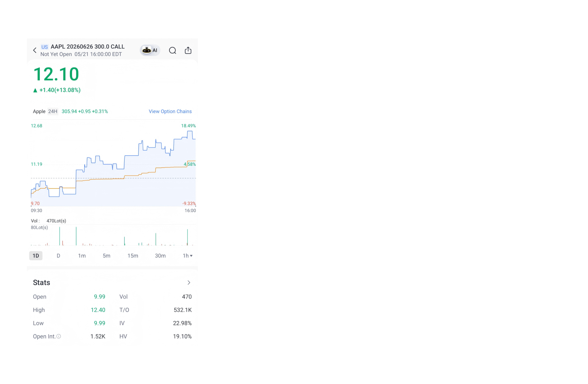Tap the +1.40(+13.08%) change text
Viewport: 588px width, 384px height.
[x=60, y=90]
